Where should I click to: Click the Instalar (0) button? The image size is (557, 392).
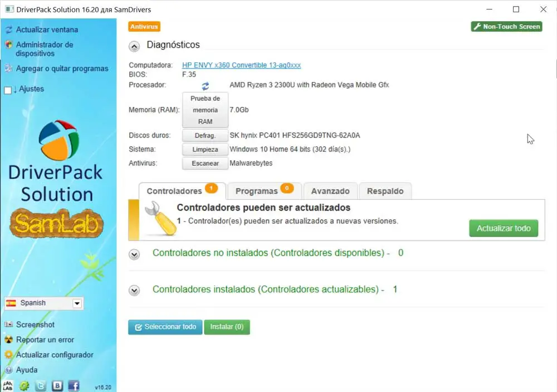tap(227, 327)
